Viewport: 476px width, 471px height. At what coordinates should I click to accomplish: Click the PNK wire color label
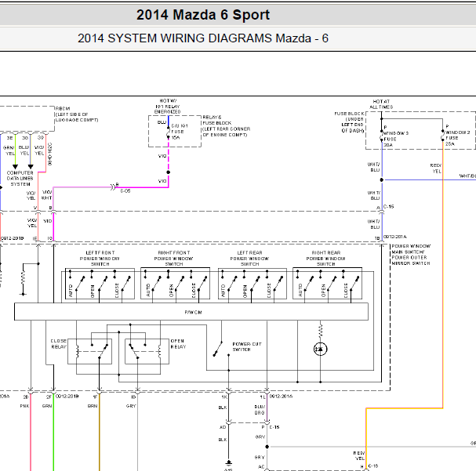point(24,406)
